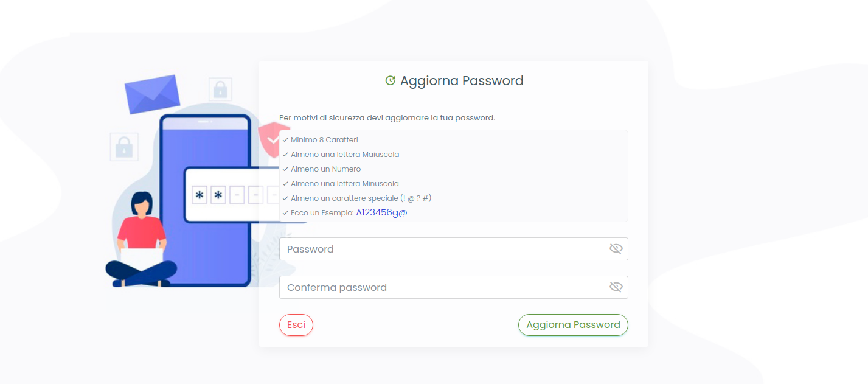Viewport: 868px width, 384px height.
Task: Toggle visibility in the Conferma password field
Action: (616, 287)
